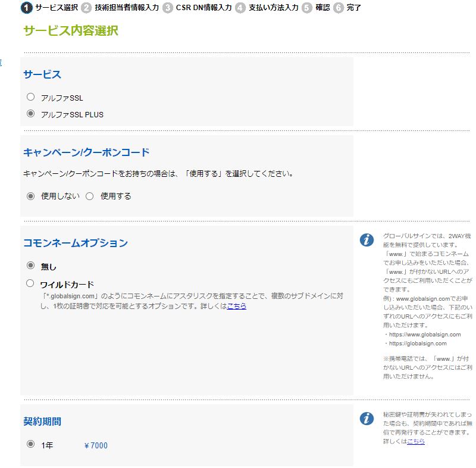The width and height of the screenshot is (476, 468).
Task: Click step 1 circle サービス選択
Action: pyautogui.click(x=26, y=8)
